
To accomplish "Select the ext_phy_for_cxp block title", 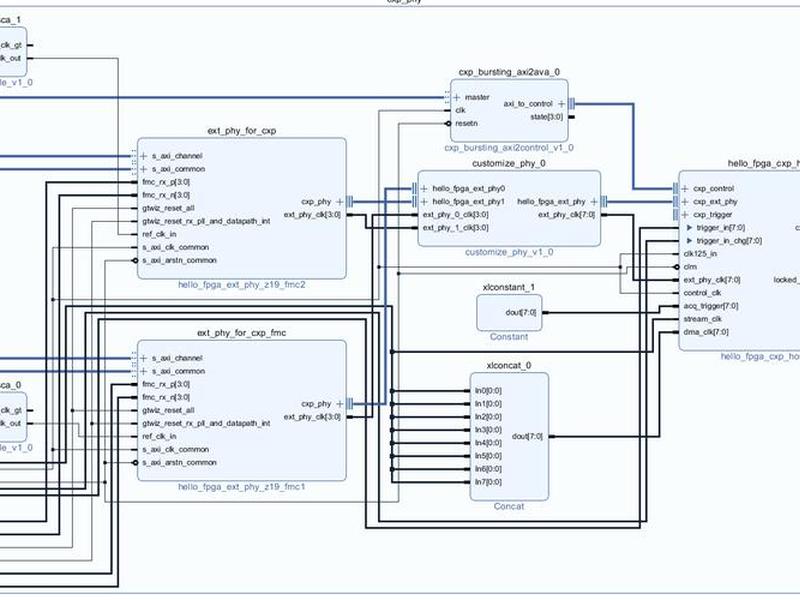I will (x=241, y=131).
